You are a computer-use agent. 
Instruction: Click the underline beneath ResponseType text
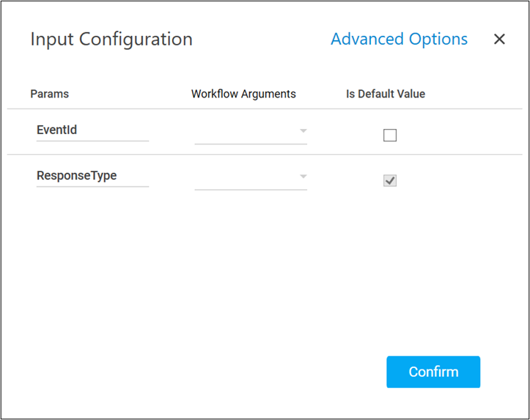92,186
